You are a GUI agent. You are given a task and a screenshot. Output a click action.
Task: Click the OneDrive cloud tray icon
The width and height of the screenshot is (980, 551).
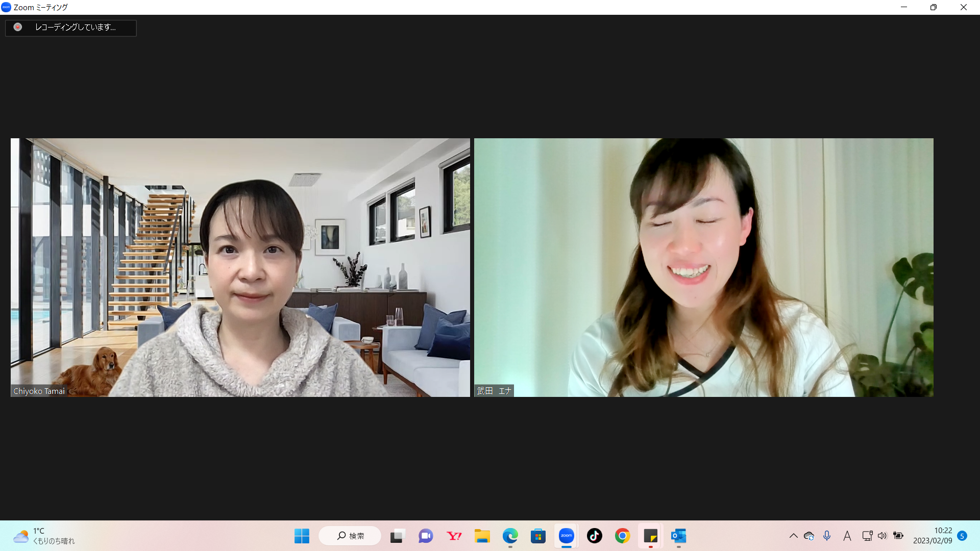[809, 536]
